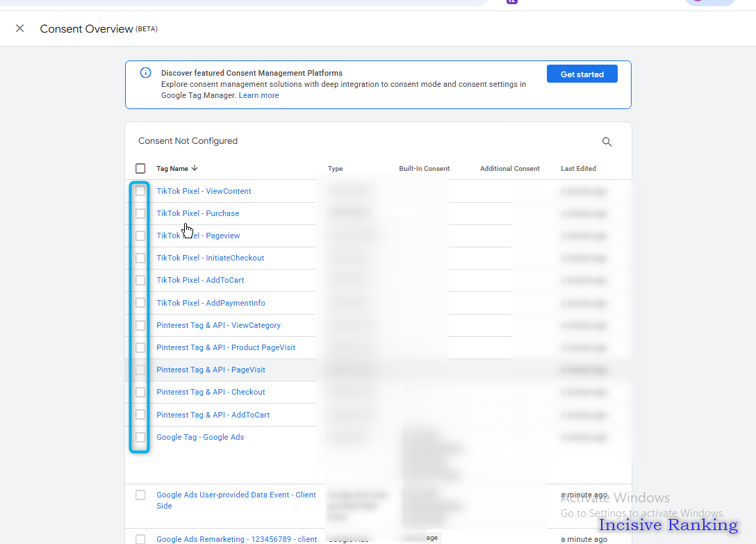Open Pinterest Tag & API - PageVisit tag

[x=211, y=370]
